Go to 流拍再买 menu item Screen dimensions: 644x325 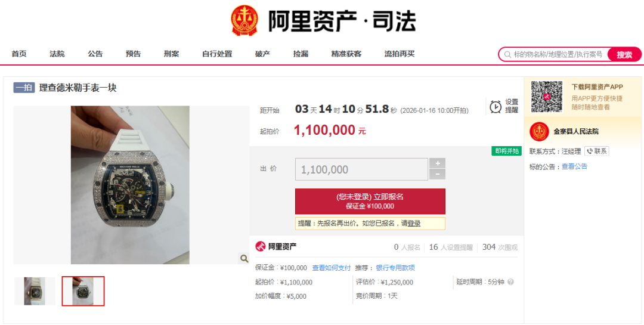click(399, 54)
